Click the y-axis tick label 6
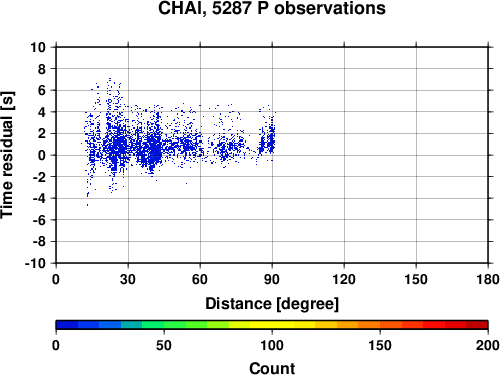The image size is (500, 375). click(42, 90)
